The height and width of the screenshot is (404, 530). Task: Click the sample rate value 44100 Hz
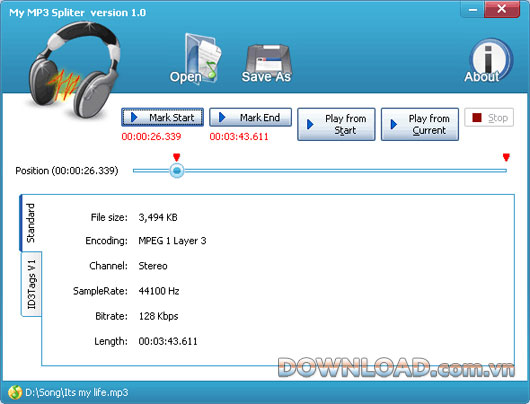coord(159,291)
